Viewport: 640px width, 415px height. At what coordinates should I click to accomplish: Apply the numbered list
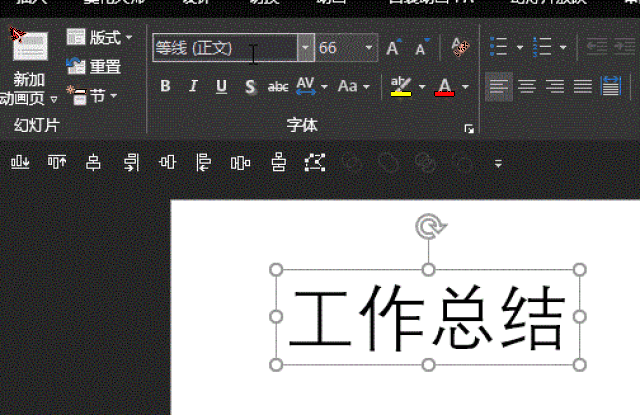coord(542,47)
